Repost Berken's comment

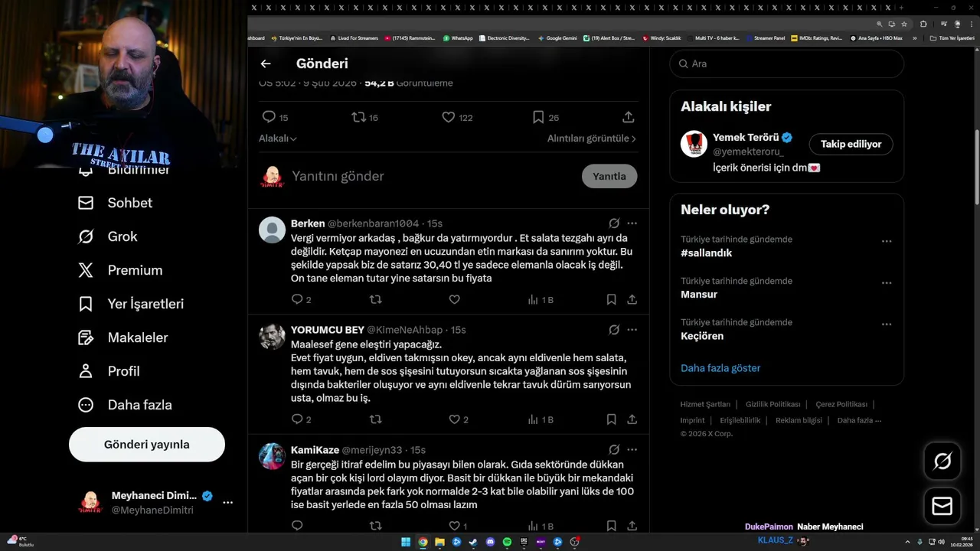(375, 299)
